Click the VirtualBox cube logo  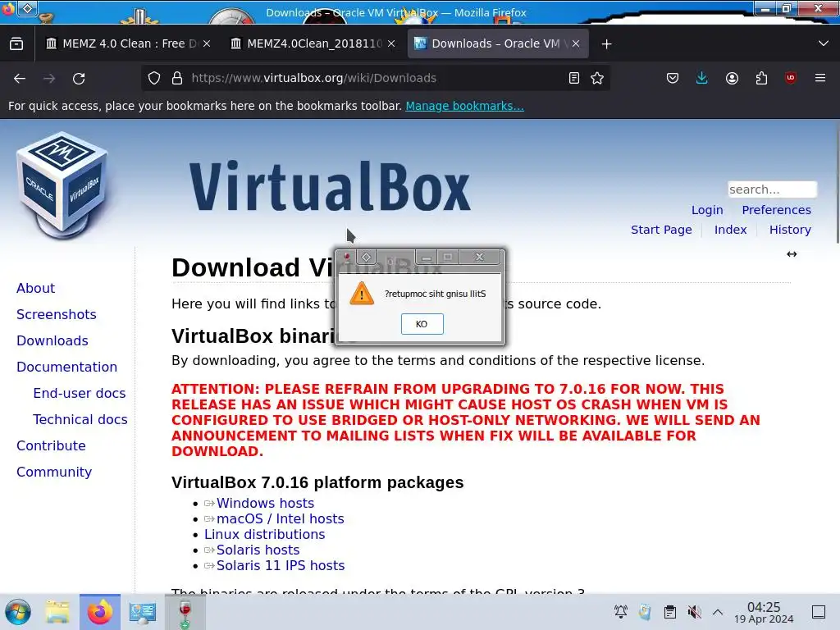point(62,185)
